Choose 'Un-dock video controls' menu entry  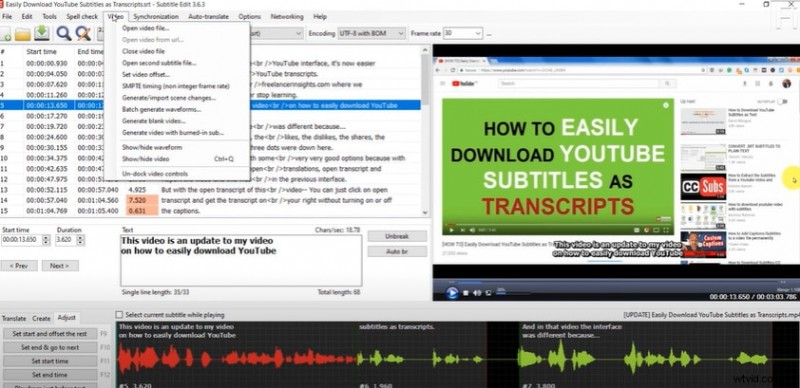(177, 174)
